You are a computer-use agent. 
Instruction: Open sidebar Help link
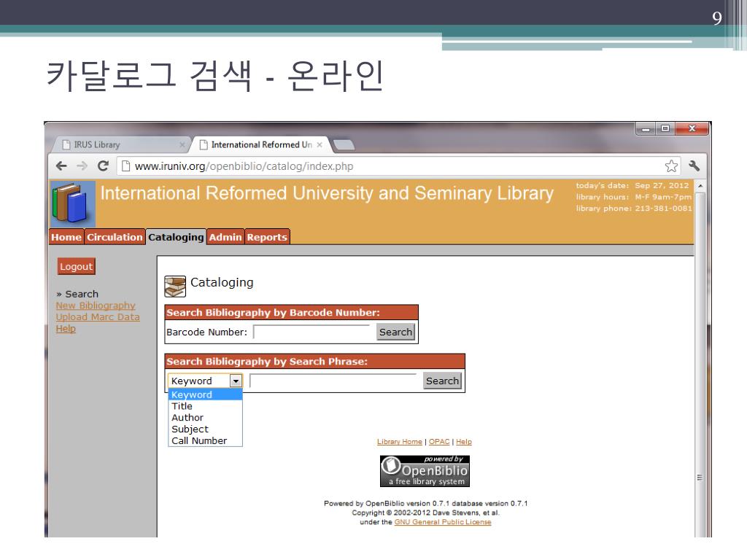(x=66, y=329)
